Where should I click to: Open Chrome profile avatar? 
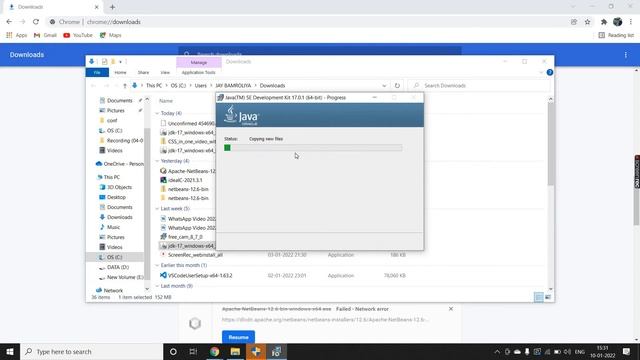tap(618, 22)
